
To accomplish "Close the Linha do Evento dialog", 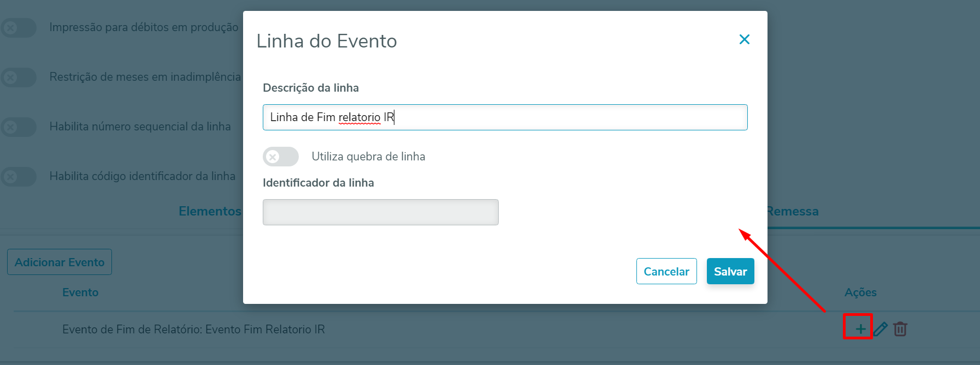I will click(x=744, y=40).
